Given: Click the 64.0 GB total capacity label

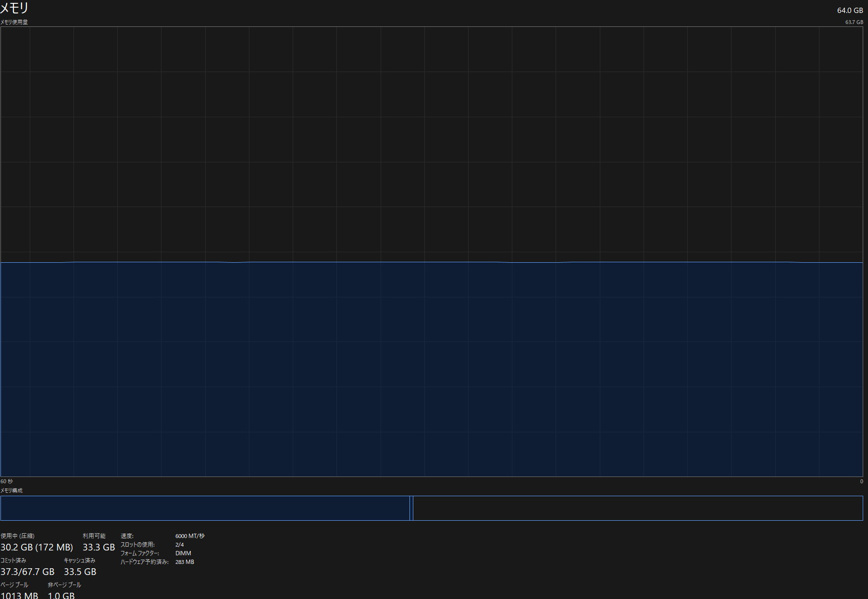Looking at the screenshot, I should tap(850, 11).
